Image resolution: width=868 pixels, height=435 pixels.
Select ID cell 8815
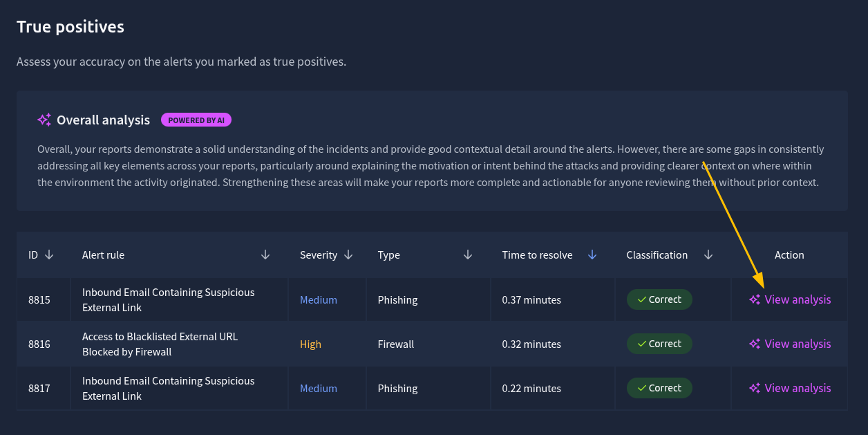click(x=39, y=299)
